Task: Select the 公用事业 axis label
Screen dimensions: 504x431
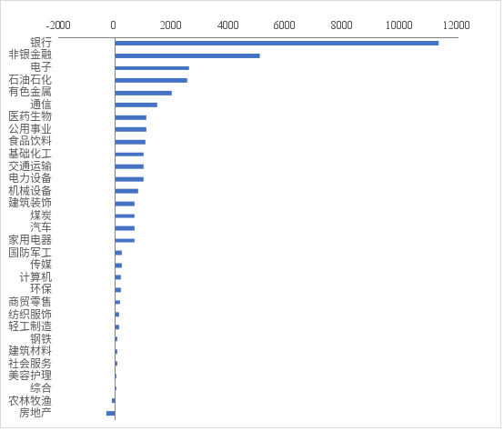Action: click(30, 129)
